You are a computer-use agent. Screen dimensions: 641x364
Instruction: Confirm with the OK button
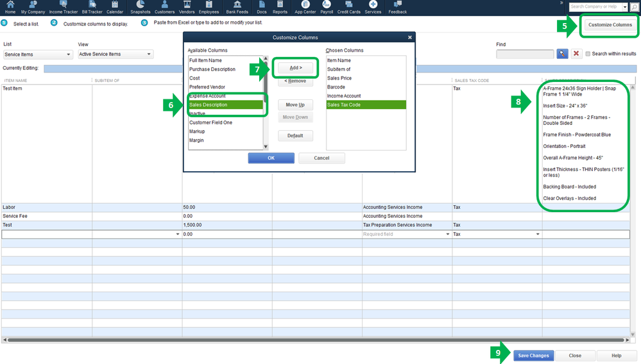[271, 158]
